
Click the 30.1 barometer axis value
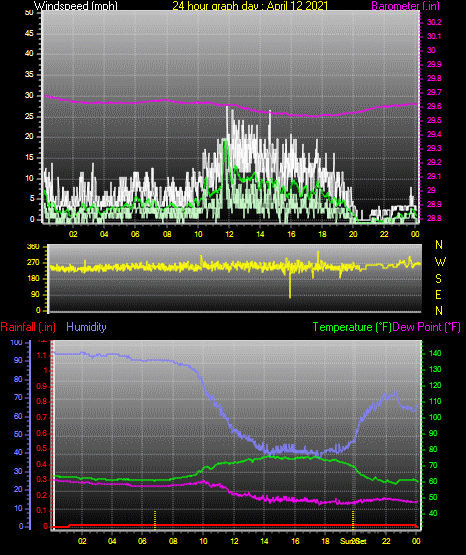434,36
